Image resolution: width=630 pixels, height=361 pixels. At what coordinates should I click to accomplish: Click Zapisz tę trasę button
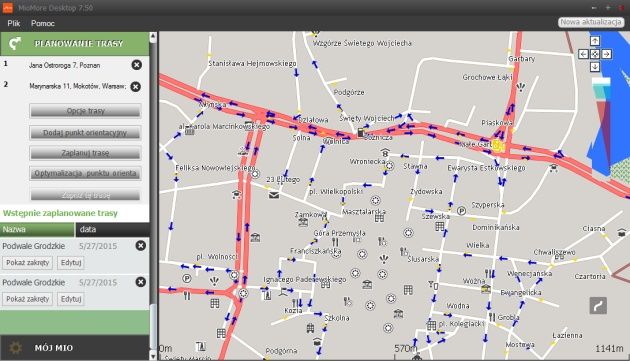coord(85,195)
